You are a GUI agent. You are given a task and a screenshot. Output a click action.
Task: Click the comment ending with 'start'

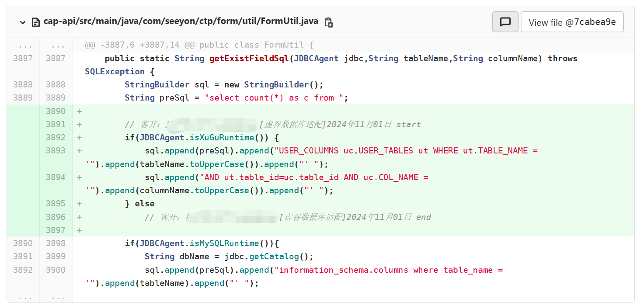click(x=272, y=124)
